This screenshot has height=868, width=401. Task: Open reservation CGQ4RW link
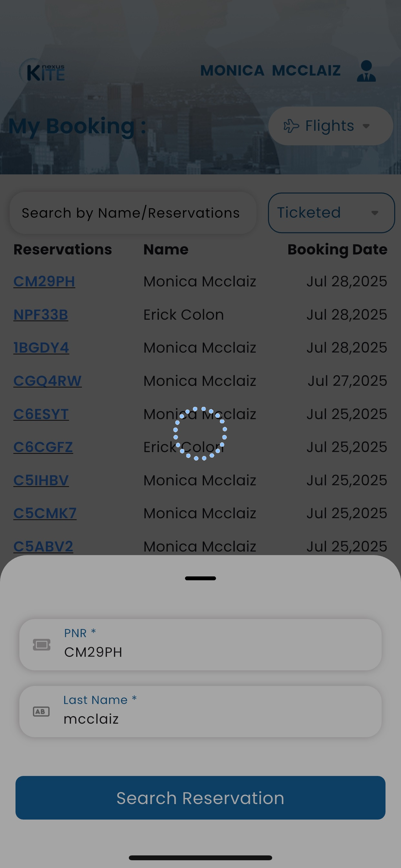click(x=47, y=381)
